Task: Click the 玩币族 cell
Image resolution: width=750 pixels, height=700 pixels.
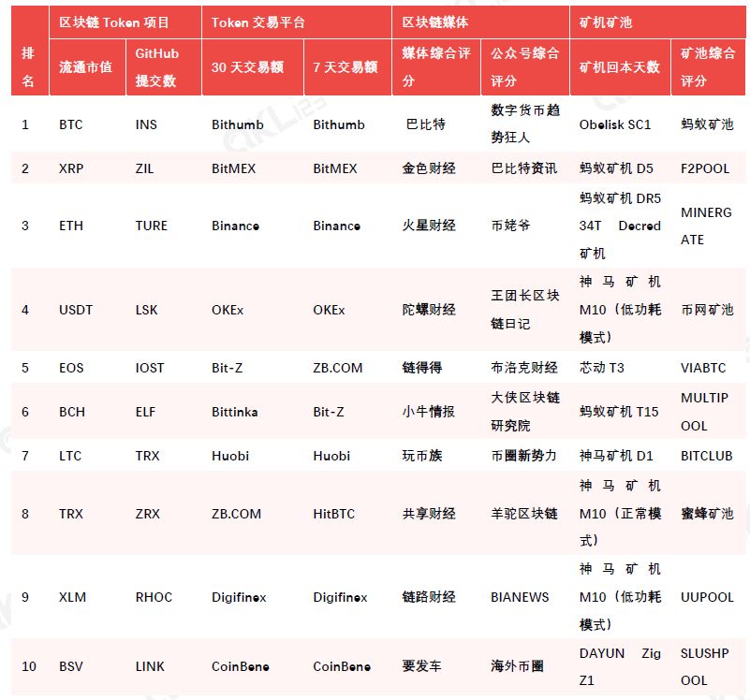Action: [422, 456]
